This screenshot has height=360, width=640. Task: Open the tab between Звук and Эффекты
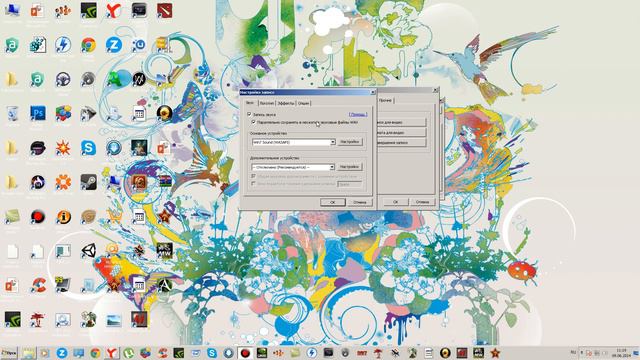coord(267,103)
